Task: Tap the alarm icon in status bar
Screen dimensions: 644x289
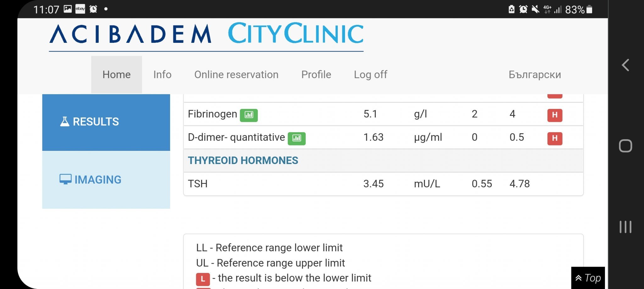Action: click(93, 9)
